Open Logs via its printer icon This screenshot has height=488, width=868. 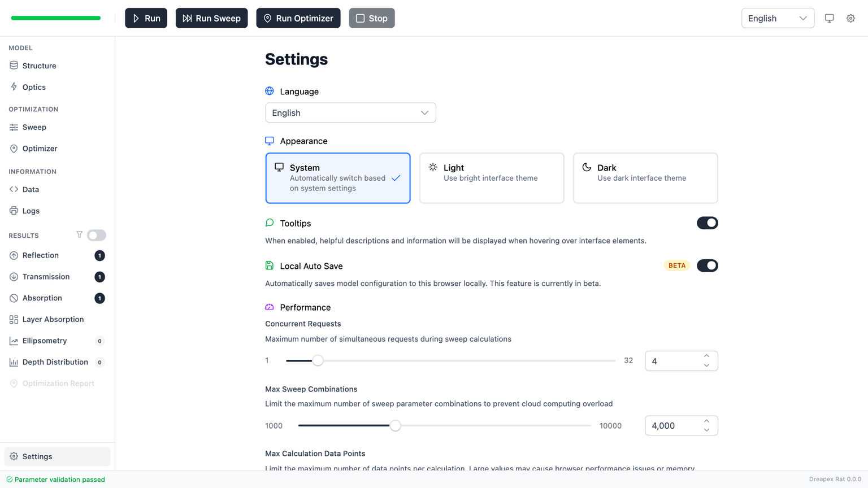(x=14, y=211)
